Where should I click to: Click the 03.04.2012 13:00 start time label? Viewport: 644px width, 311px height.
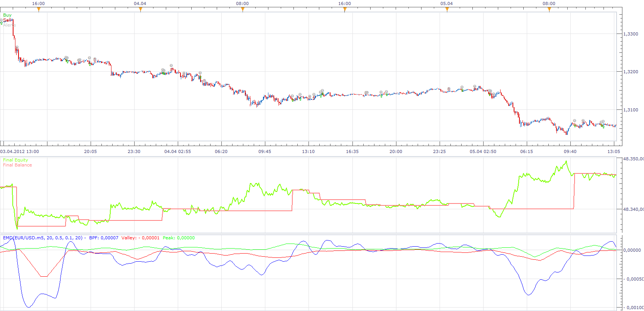click(x=19, y=151)
